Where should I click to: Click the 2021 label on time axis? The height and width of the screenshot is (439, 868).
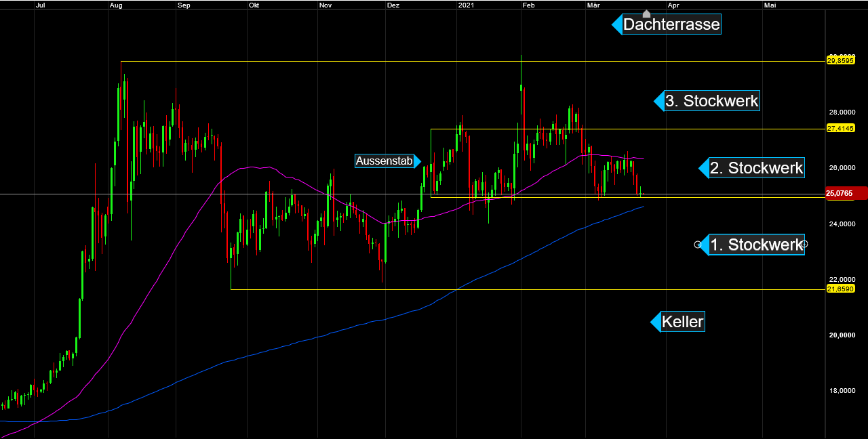tap(466, 5)
